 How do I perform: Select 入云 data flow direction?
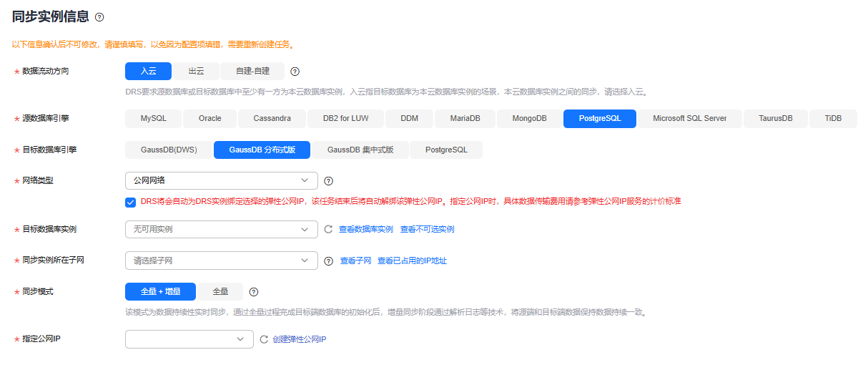pyautogui.click(x=148, y=71)
